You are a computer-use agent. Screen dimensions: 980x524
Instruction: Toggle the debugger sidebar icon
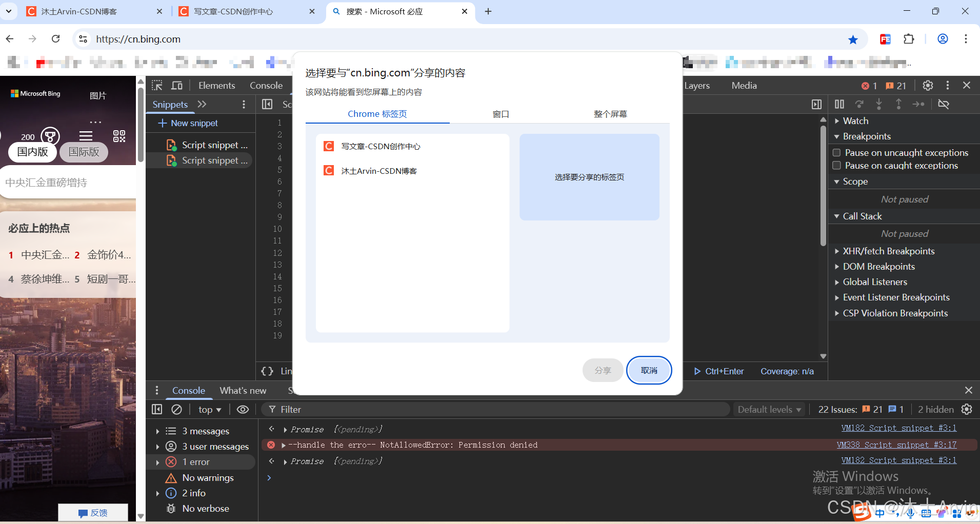[x=816, y=105]
